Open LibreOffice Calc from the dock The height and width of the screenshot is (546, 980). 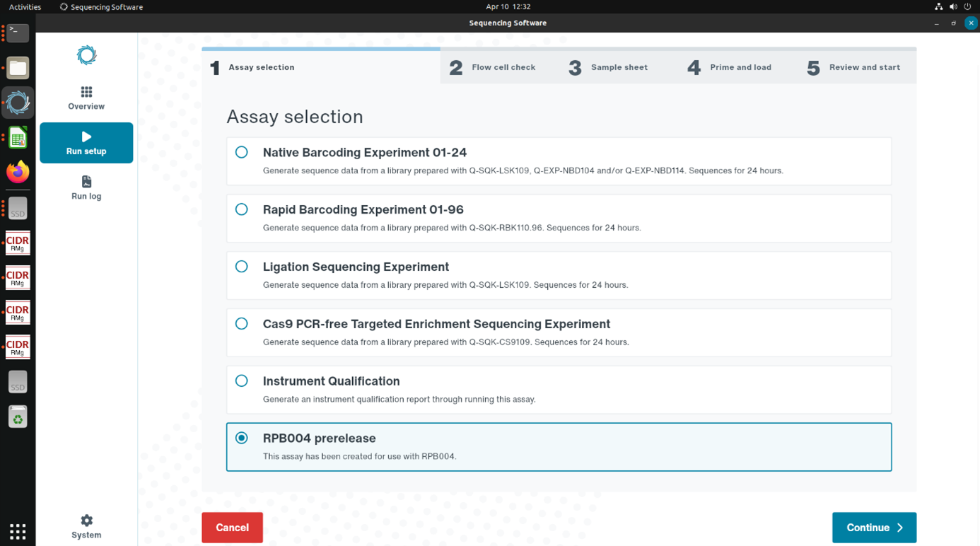(18, 138)
